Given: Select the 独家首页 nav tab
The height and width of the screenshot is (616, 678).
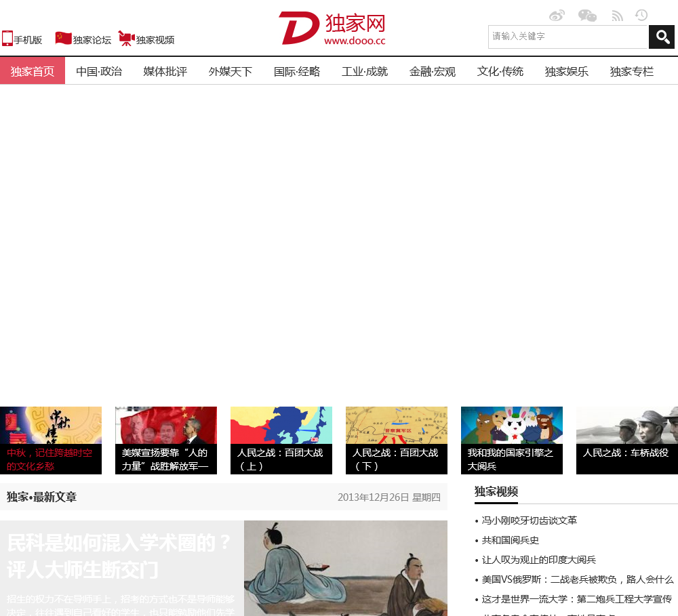Looking at the screenshot, I should tap(33, 70).
